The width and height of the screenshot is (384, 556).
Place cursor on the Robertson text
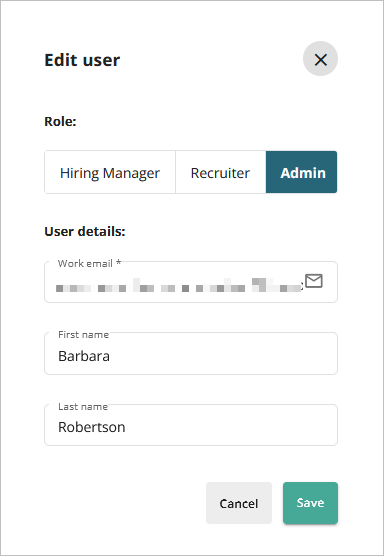pos(91,427)
